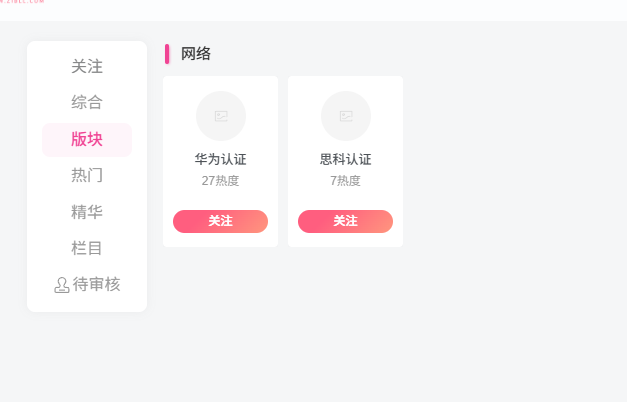This screenshot has width=627, height=402.
Task: Click the 7热度 popularity label
Action: (x=345, y=181)
